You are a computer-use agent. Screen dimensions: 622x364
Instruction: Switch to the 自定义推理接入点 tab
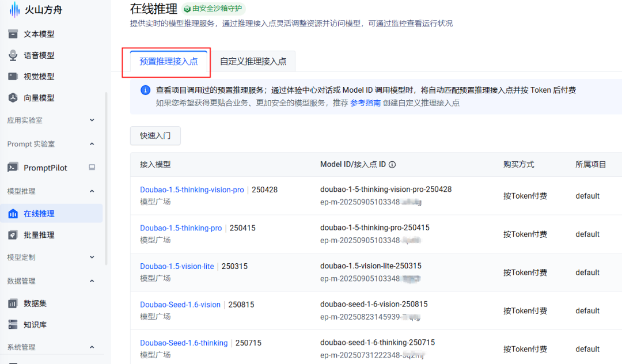click(x=253, y=62)
